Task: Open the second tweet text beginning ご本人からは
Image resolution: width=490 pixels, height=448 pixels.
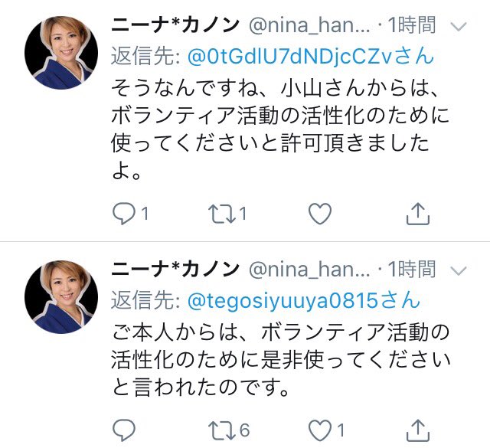Action: 281,359
